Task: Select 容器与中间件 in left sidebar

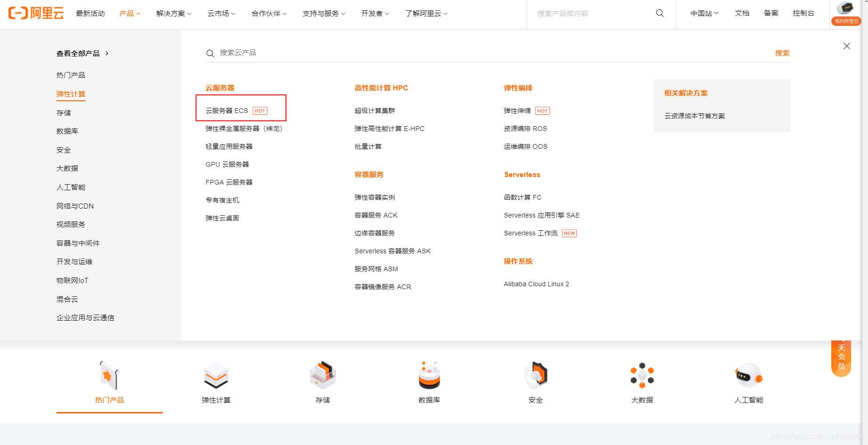Action: point(78,243)
